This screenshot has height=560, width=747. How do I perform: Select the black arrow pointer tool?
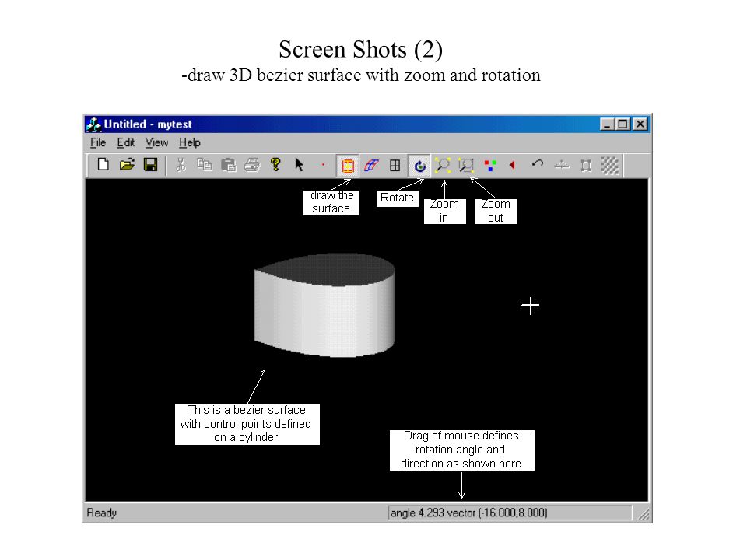click(x=299, y=165)
